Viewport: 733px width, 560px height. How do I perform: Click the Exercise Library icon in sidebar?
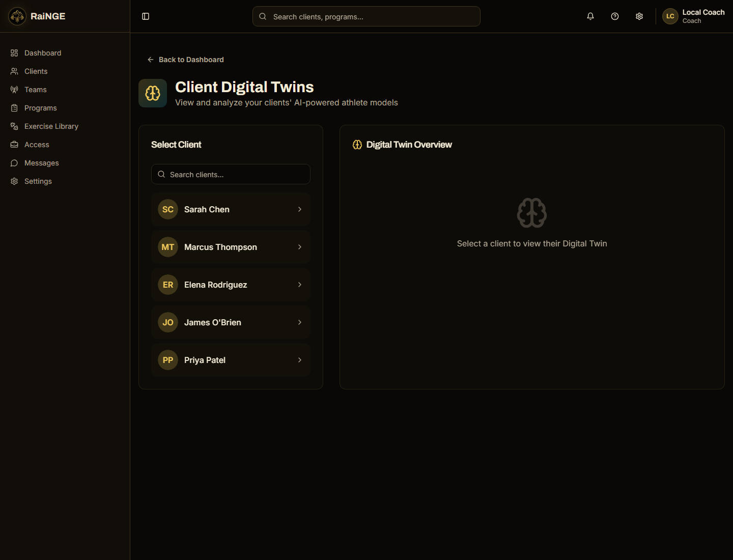click(14, 126)
